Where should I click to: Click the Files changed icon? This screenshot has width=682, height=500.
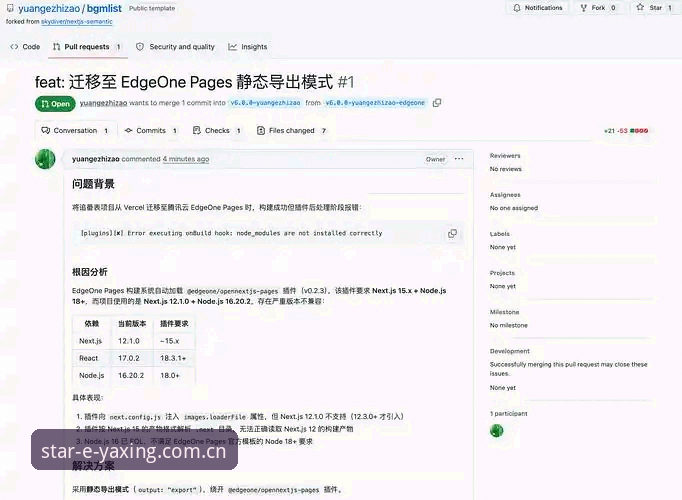261,130
